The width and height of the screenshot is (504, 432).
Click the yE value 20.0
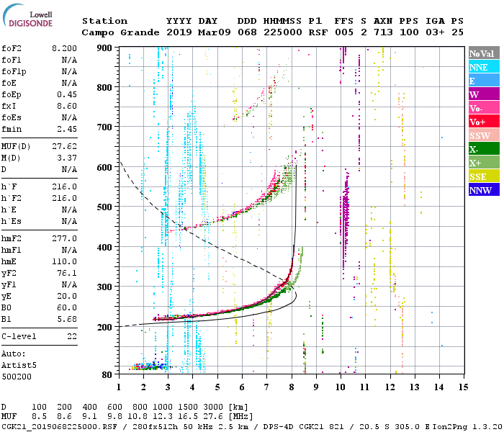tap(67, 297)
